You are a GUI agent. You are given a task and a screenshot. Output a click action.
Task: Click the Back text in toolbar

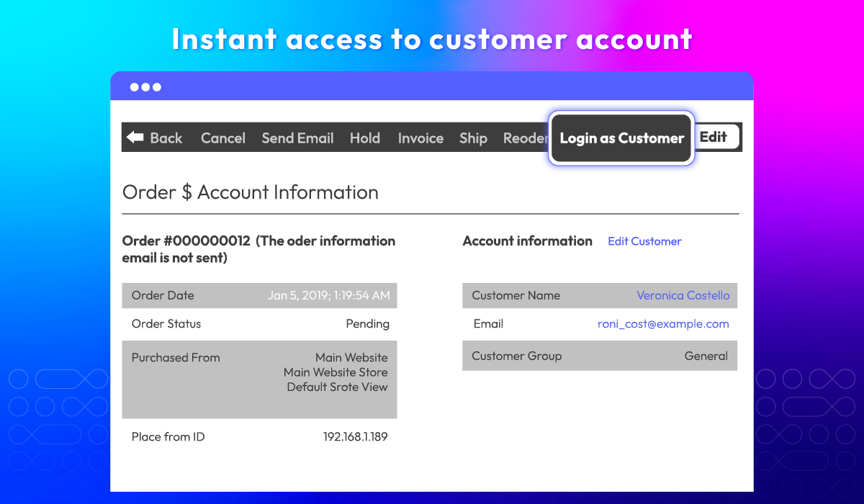click(166, 138)
